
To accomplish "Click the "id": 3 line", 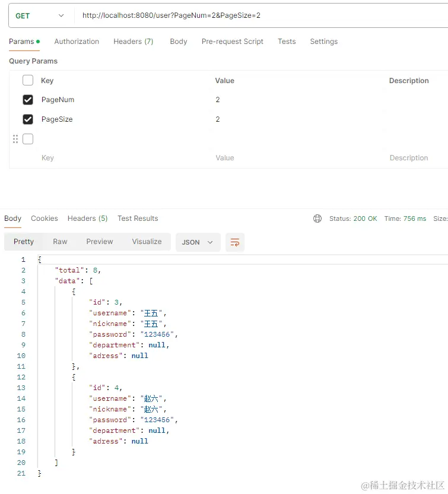I will pos(106,302).
